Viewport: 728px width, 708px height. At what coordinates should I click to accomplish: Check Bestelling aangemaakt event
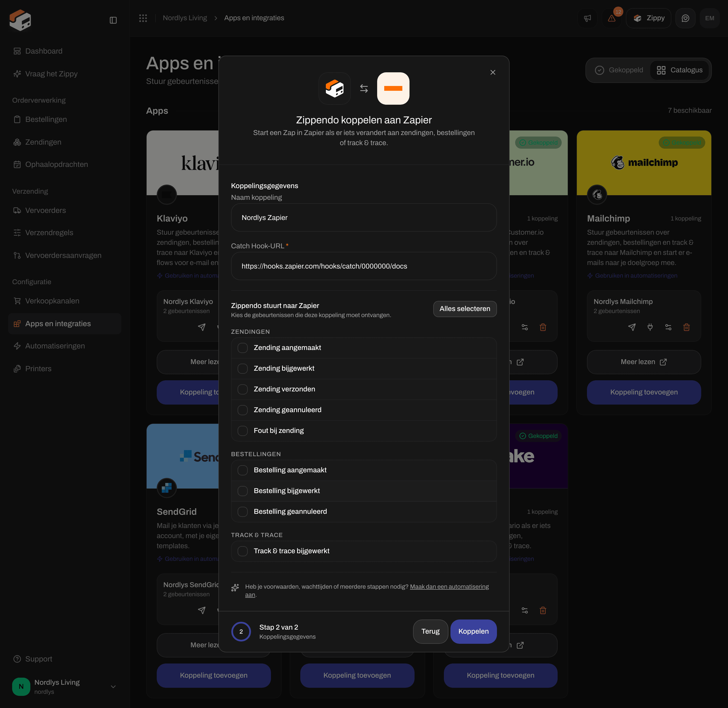[243, 470]
